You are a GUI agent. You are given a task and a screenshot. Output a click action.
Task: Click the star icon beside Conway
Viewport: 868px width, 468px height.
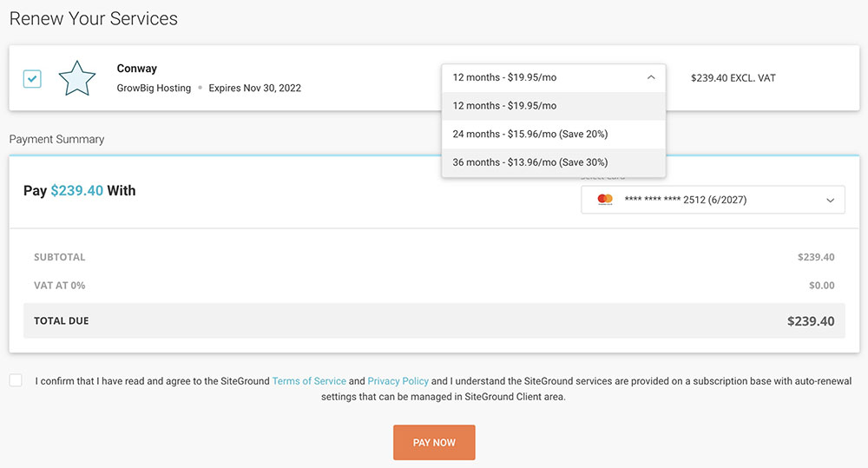(76, 78)
